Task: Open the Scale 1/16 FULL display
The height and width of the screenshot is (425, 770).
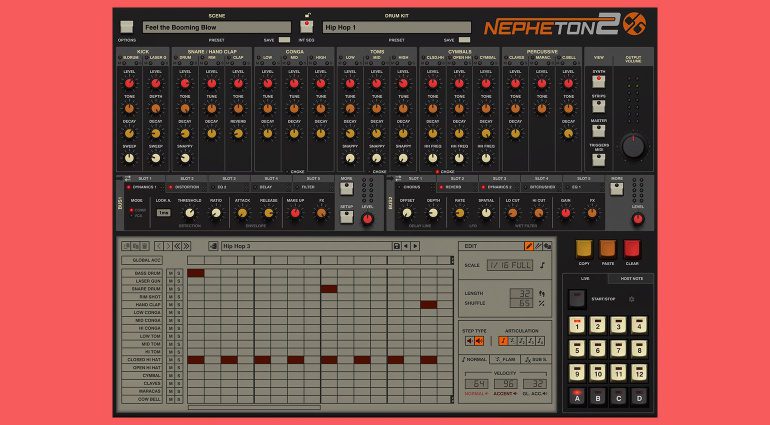Action: tap(510, 265)
